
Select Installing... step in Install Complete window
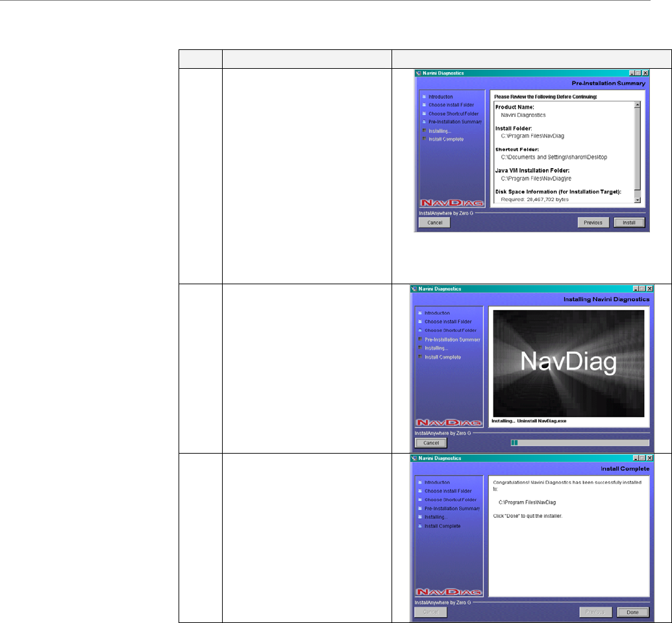click(436, 517)
